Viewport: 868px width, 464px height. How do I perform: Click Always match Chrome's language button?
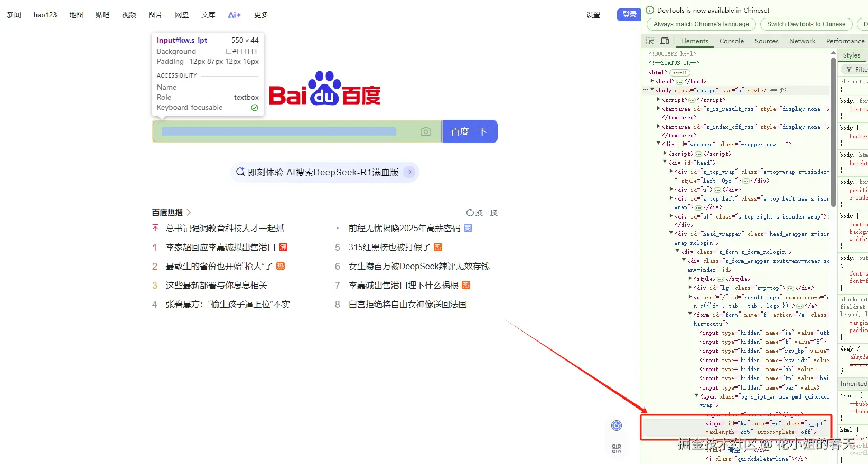(701, 24)
